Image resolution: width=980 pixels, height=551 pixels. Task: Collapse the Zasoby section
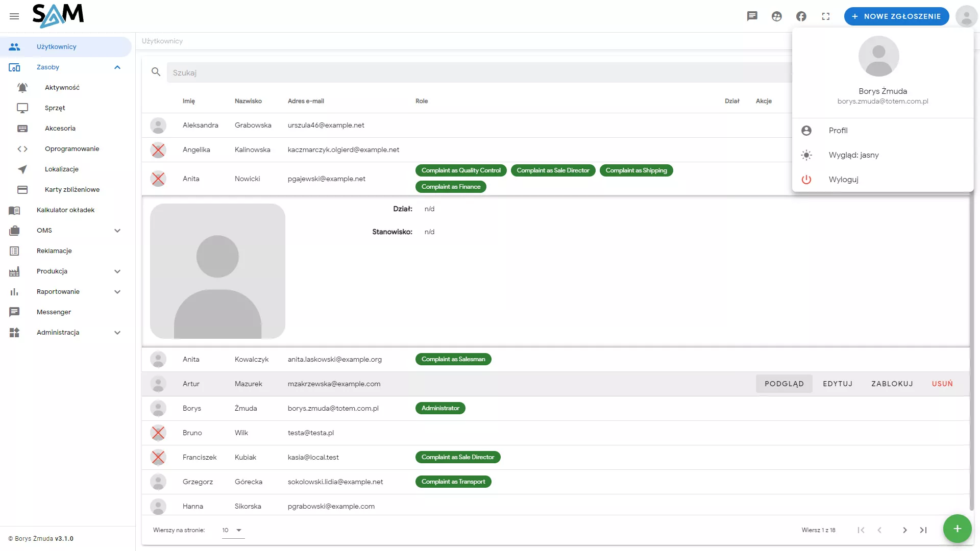tap(117, 67)
